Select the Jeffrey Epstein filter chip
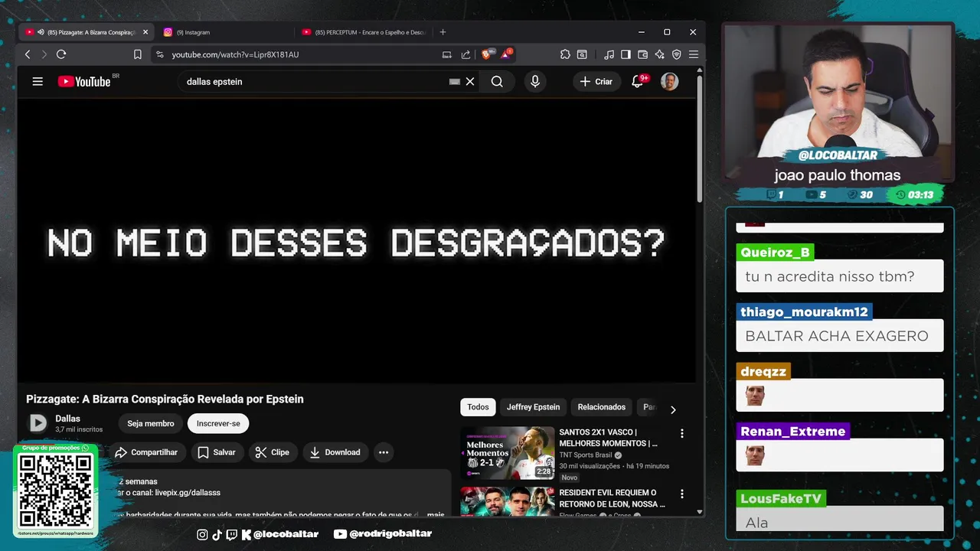 [x=533, y=407]
